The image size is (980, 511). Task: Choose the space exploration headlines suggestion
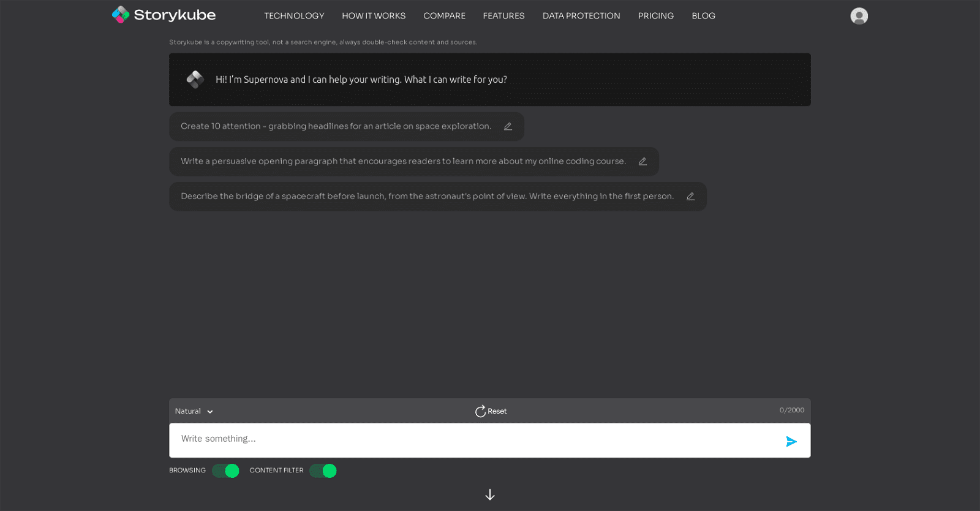336,127
